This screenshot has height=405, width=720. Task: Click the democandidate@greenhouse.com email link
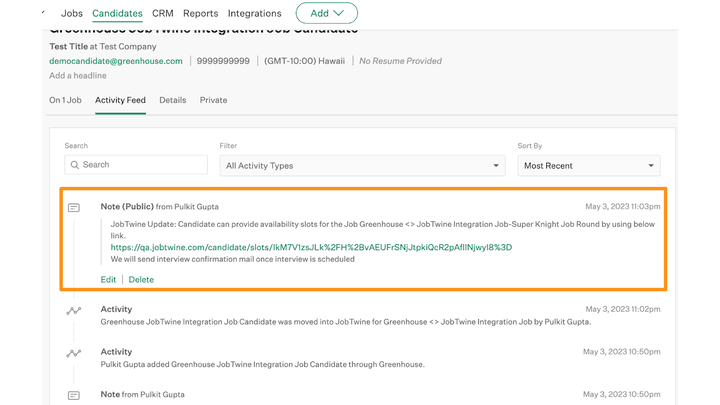(x=116, y=61)
